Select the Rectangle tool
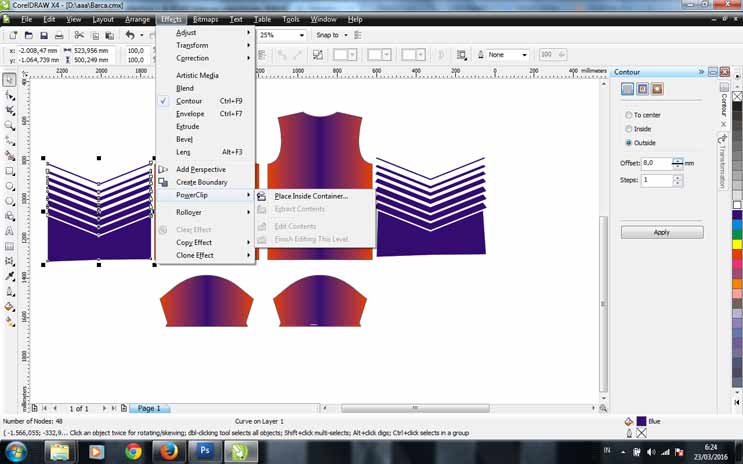The width and height of the screenshot is (743, 464). [9, 171]
